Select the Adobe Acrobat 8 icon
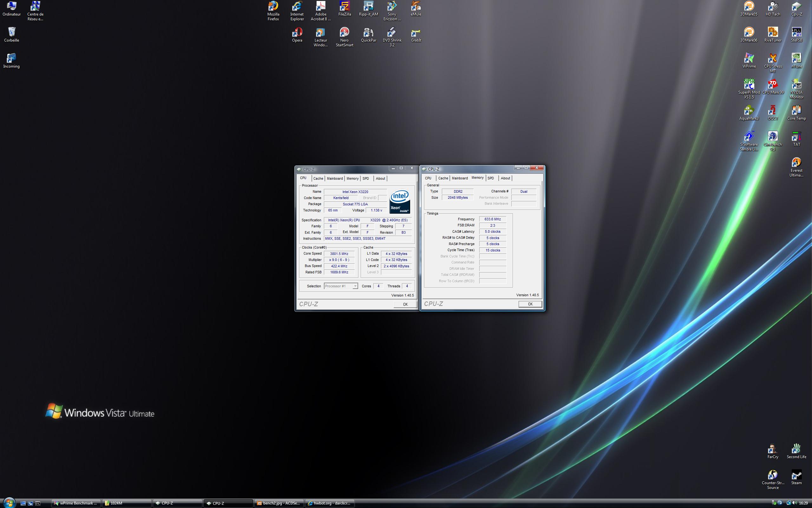Image resolution: width=812 pixels, height=508 pixels. [x=321, y=11]
